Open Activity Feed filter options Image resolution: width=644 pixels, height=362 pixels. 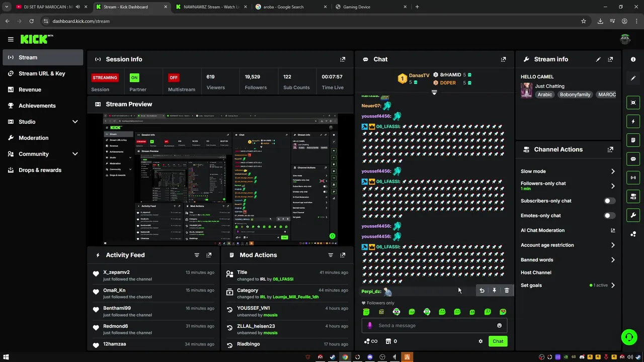click(197, 255)
